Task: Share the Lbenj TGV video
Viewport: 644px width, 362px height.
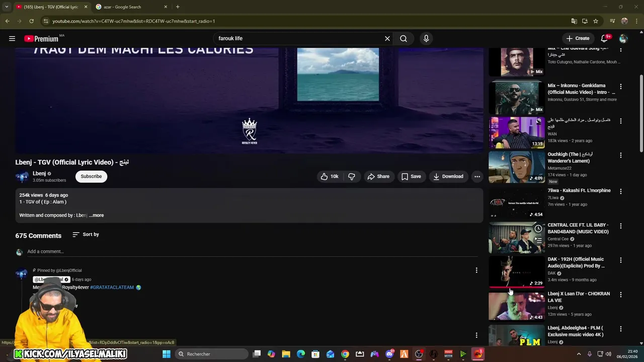Action: [x=378, y=176]
